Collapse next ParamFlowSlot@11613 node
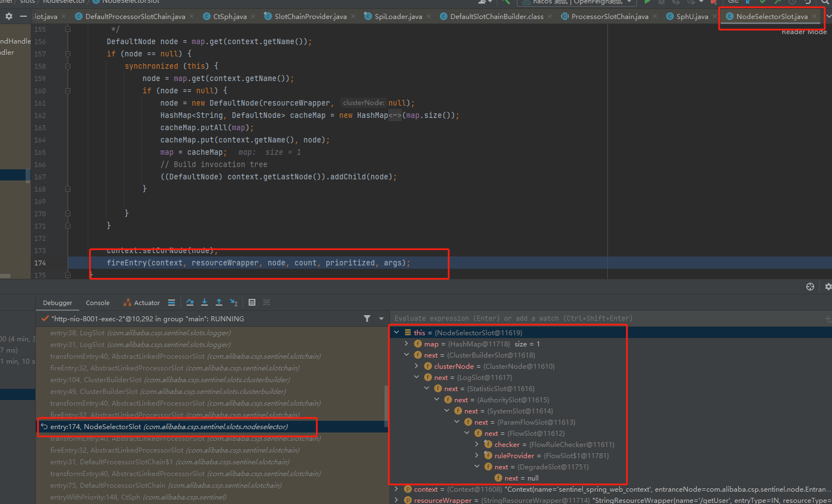832x504 pixels. 457,422
